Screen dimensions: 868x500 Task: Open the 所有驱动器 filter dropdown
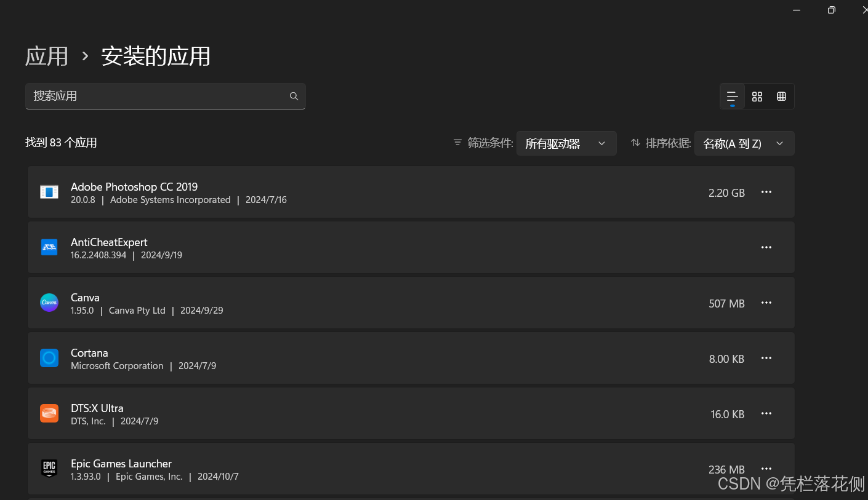(566, 143)
